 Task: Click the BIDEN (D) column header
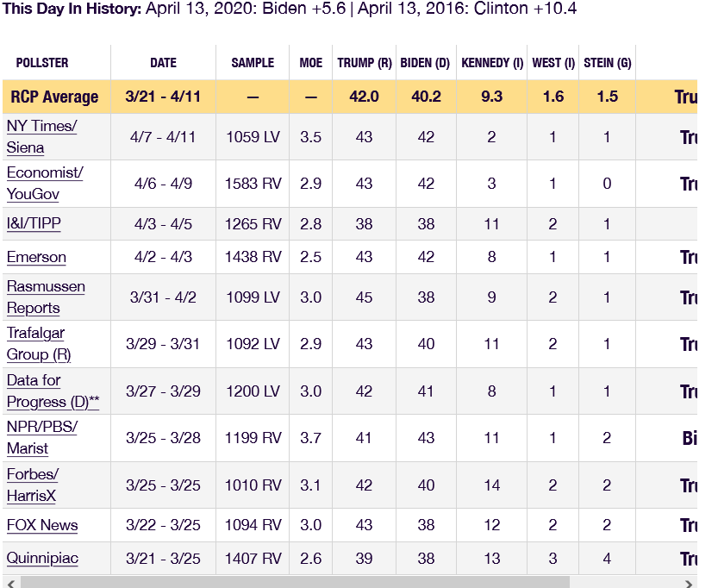coord(426,63)
